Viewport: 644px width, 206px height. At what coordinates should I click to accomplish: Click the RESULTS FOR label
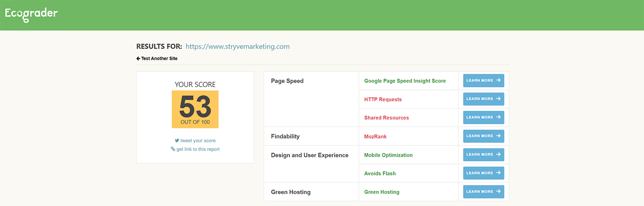(159, 47)
